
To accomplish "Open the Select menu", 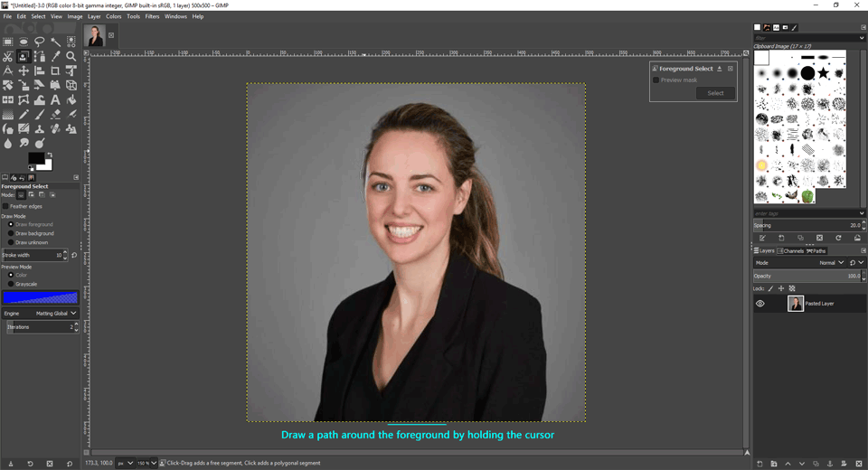I will pos(38,16).
